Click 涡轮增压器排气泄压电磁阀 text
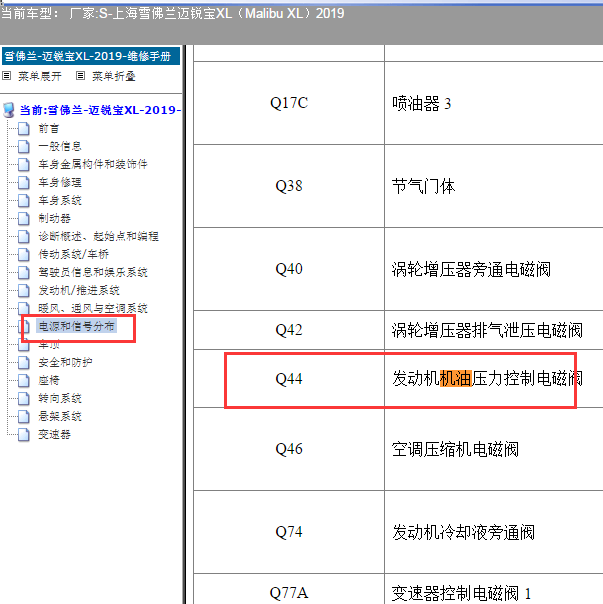The image size is (603, 604). 487,330
